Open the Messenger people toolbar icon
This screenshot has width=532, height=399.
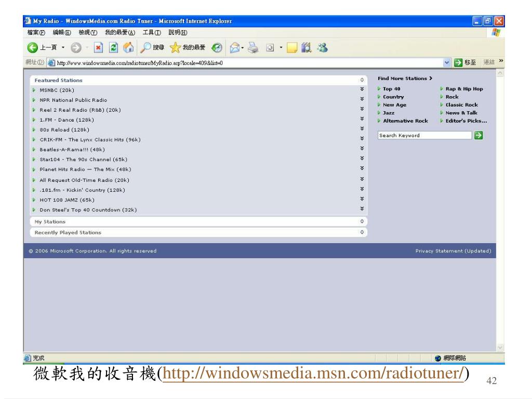click(x=322, y=47)
